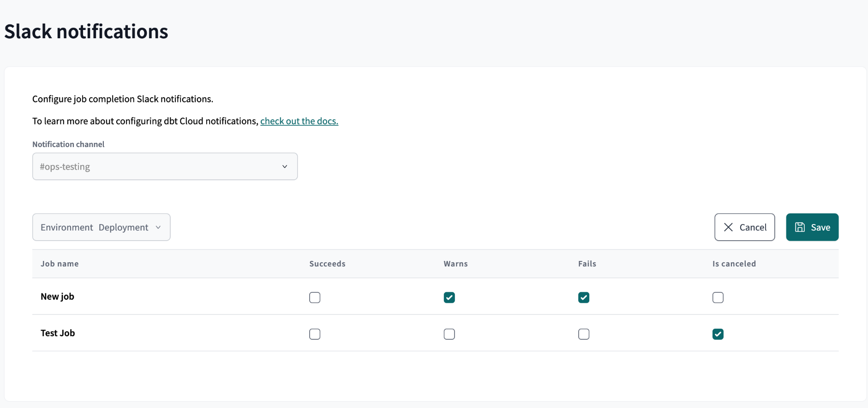This screenshot has width=868, height=408.
Task: Enable Fails checkbox for Test Job
Action: coord(583,334)
